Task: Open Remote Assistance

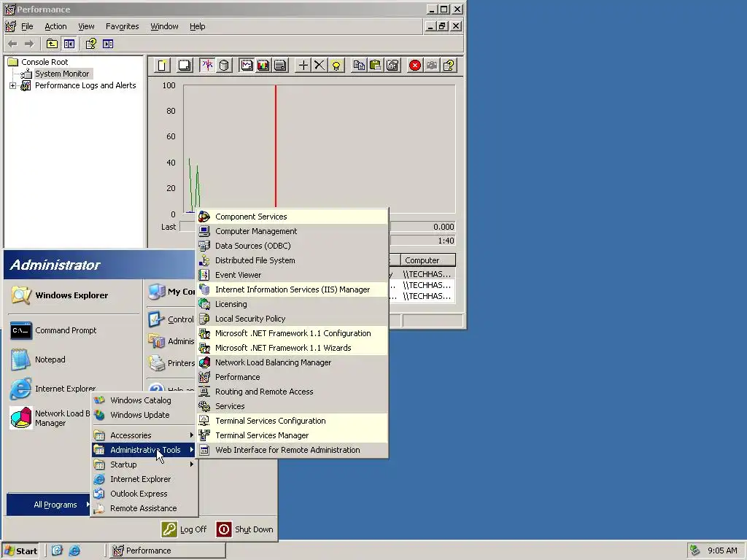Action: [x=144, y=508]
